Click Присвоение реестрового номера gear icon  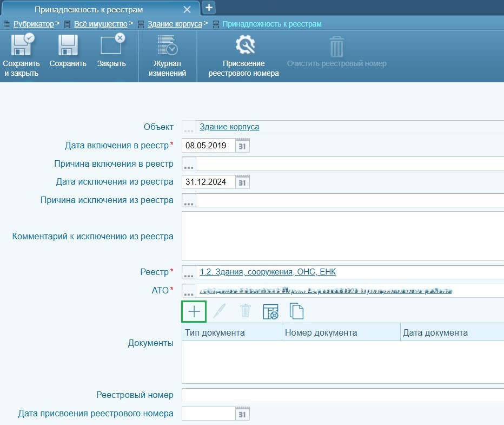pos(244,46)
